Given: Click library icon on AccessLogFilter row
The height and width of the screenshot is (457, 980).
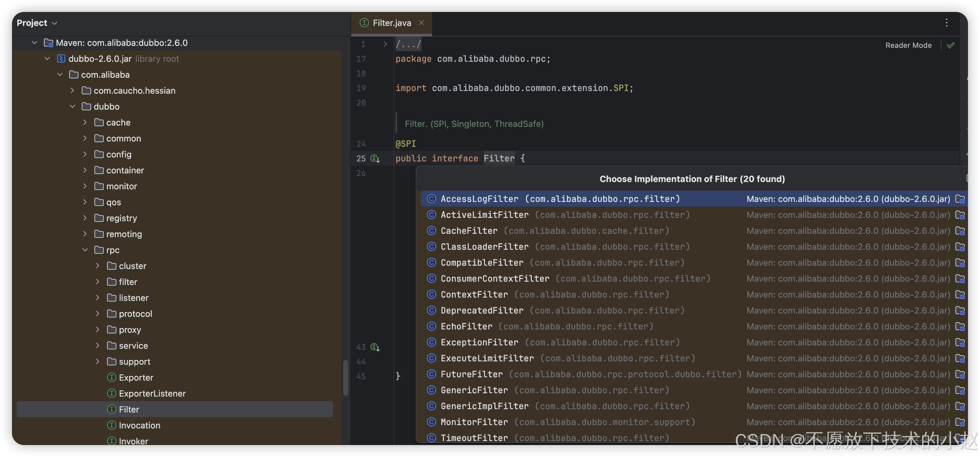Looking at the screenshot, I should pyautogui.click(x=960, y=199).
